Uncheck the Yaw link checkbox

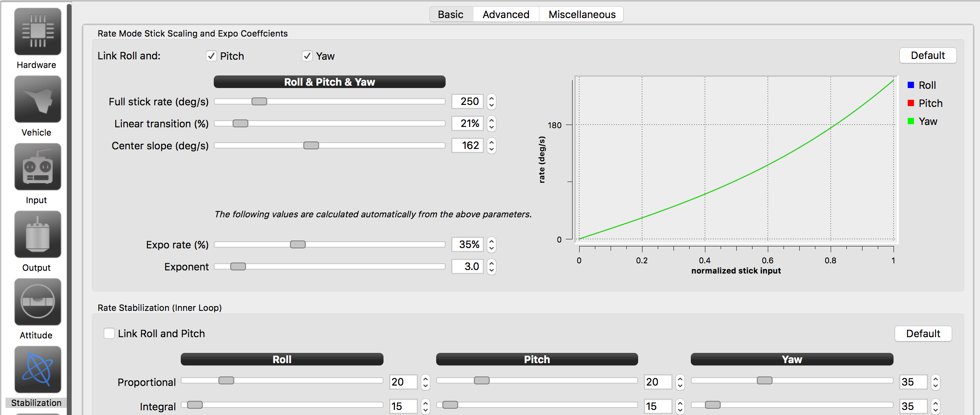click(x=307, y=56)
